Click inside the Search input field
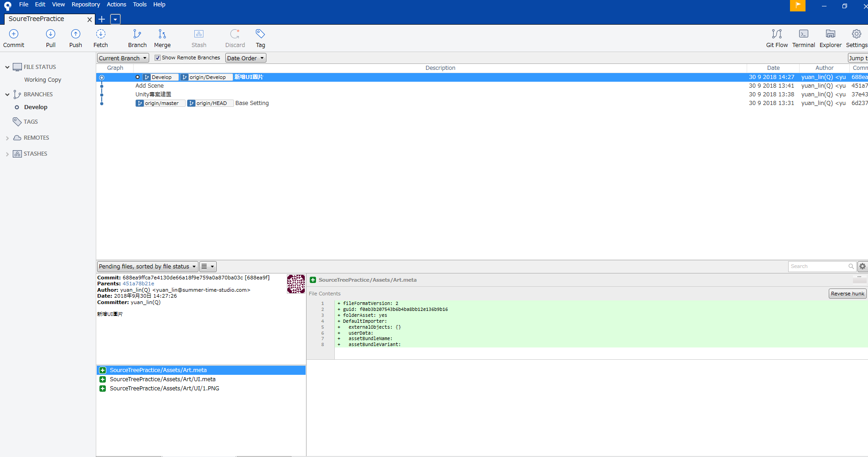This screenshot has height=457, width=868. [x=817, y=267]
